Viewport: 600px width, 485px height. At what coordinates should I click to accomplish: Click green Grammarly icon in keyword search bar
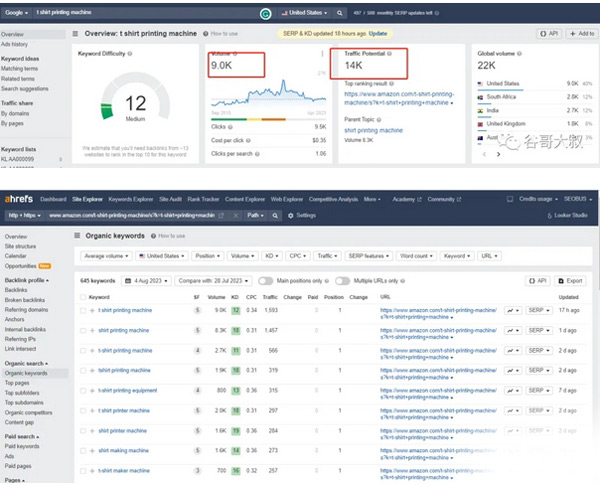[x=264, y=15]
